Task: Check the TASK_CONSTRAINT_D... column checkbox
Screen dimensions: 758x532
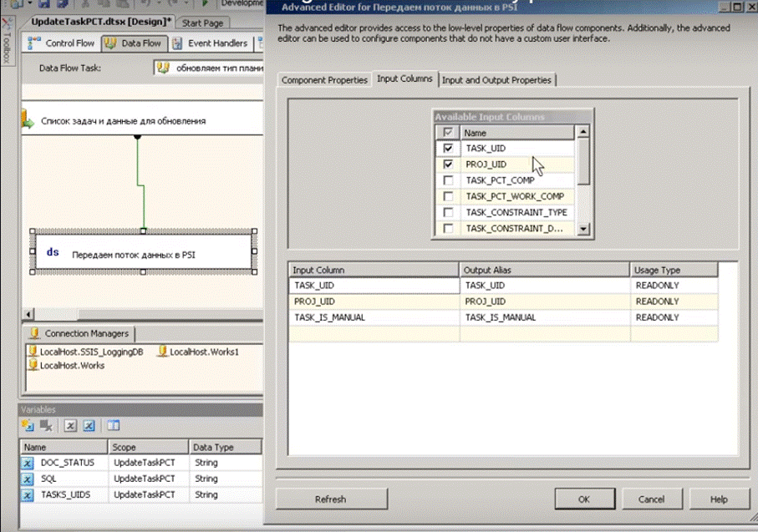Action: [x=448, y=228]
